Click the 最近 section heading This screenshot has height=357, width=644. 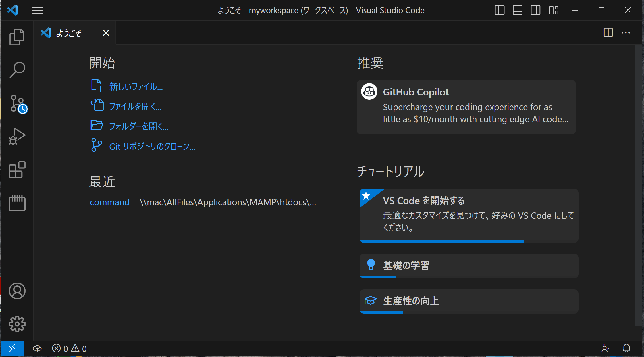[x=102, y=181]
